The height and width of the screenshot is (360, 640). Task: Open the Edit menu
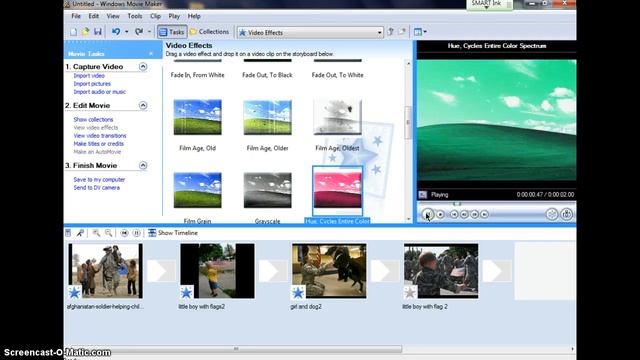point(93,16)
